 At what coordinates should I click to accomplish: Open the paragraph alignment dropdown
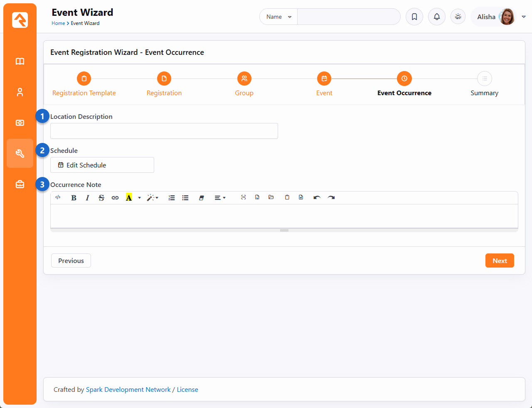[220, 198]
